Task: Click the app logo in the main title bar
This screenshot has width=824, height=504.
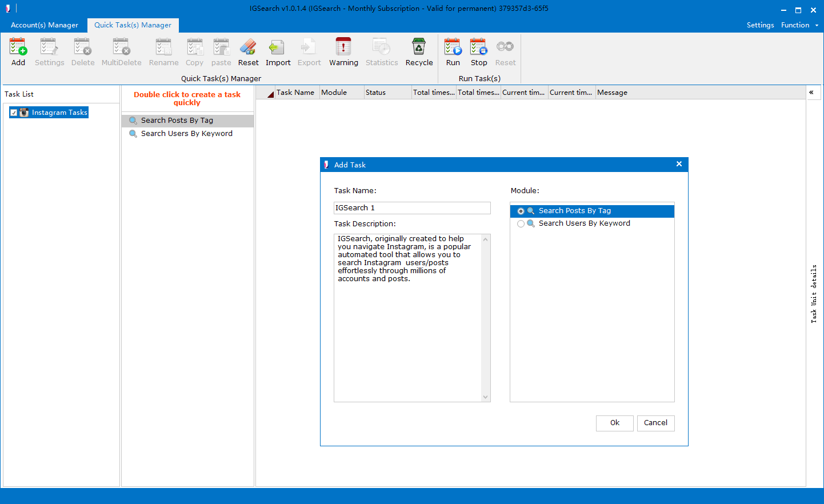Action: coord(8,9)
